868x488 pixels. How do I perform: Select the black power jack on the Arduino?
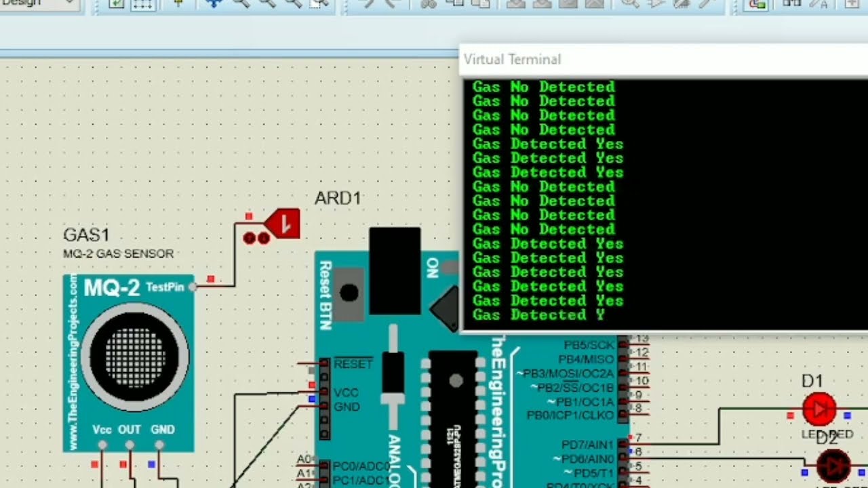(x=395, y=271)
